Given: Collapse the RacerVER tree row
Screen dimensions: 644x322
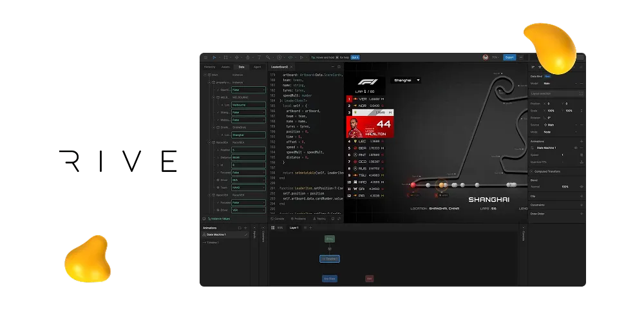Looking at the screenshot, I should tap(209, 195).
